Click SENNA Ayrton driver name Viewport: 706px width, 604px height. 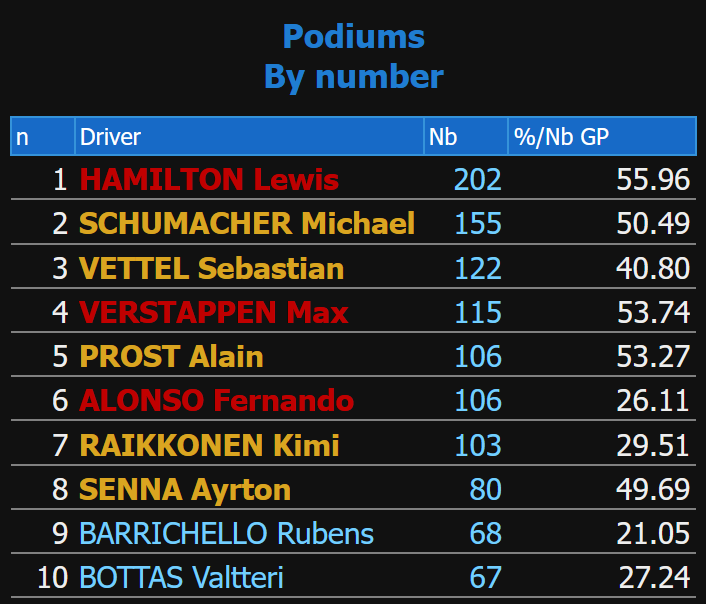click(x=185, y=490)
